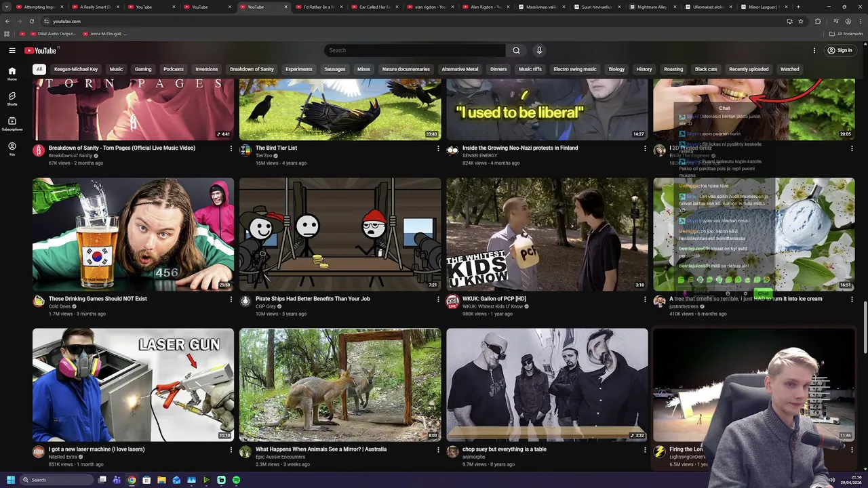Open the CGP Grey channel avatar
Image resolution: width=868 pixels, height=488 pixels.
click(x=245, y=301)
